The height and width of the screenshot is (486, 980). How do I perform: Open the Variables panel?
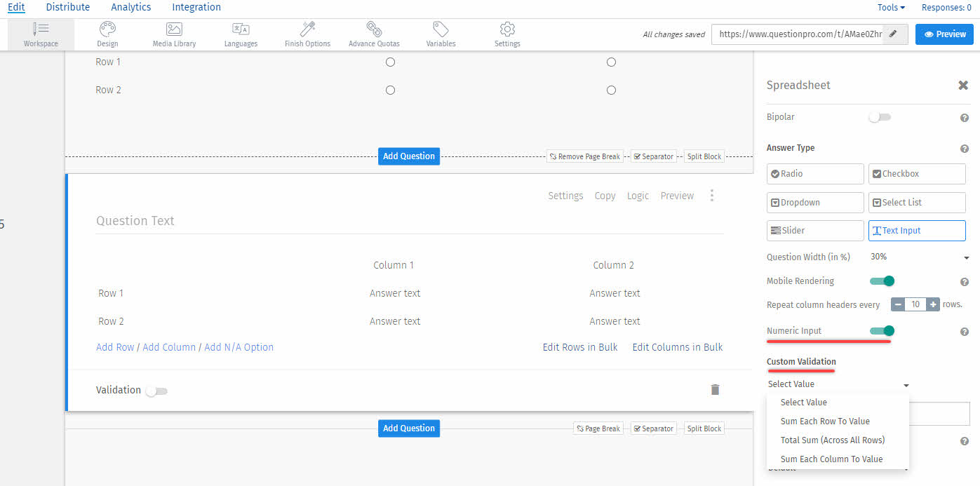pos(441,34)
